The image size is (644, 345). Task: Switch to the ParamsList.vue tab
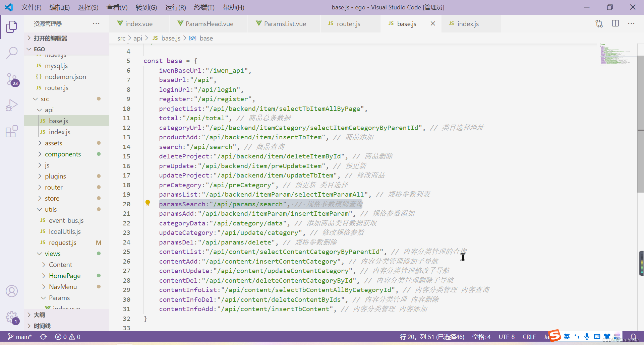[284, 23]
